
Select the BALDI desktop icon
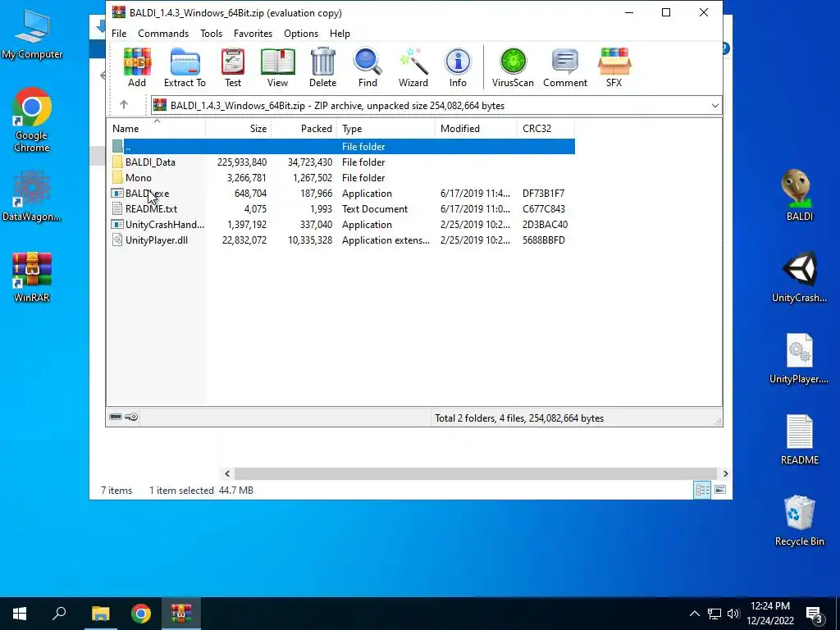(x=799, y=195)
